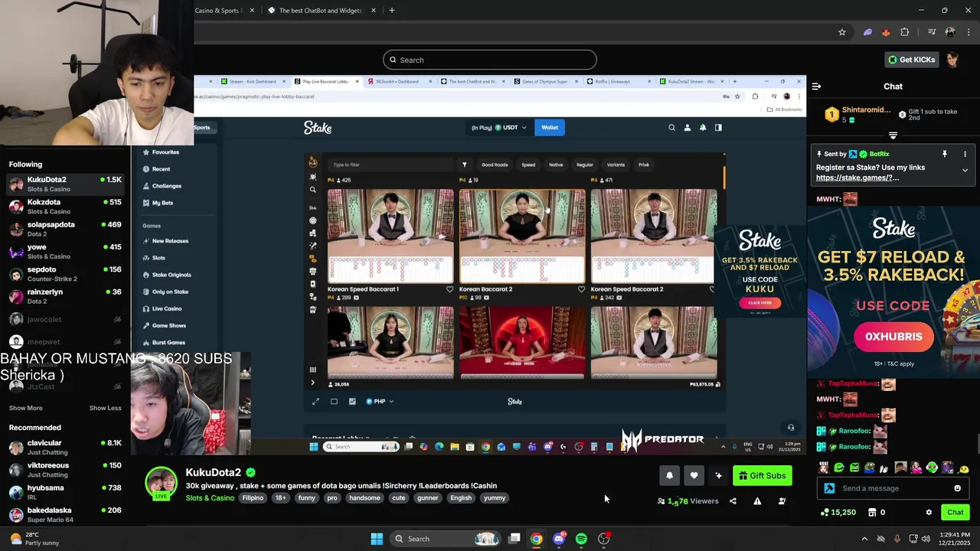Screen dimensions: 980x551
Task: Select Kokzdota channel in Following
Action: tap(65, 207)
